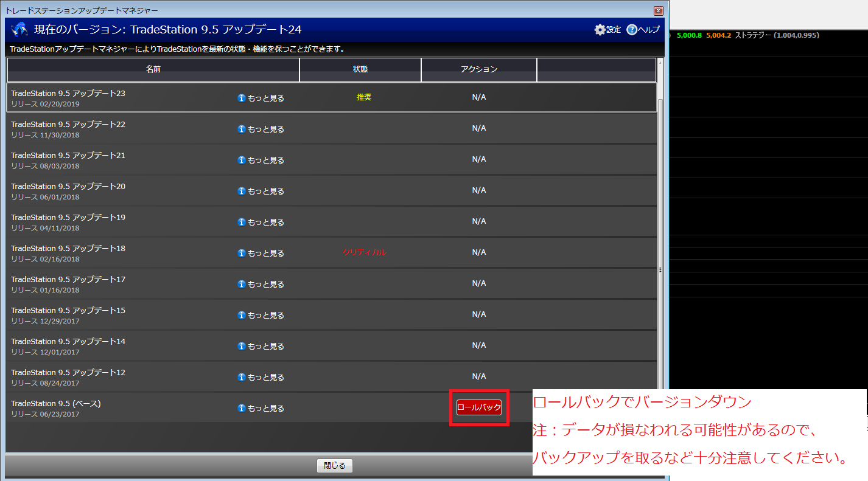The height and width of the screenshot is (481, 868).
Task: Open settings via the gear icon
Action: point(600,30)
